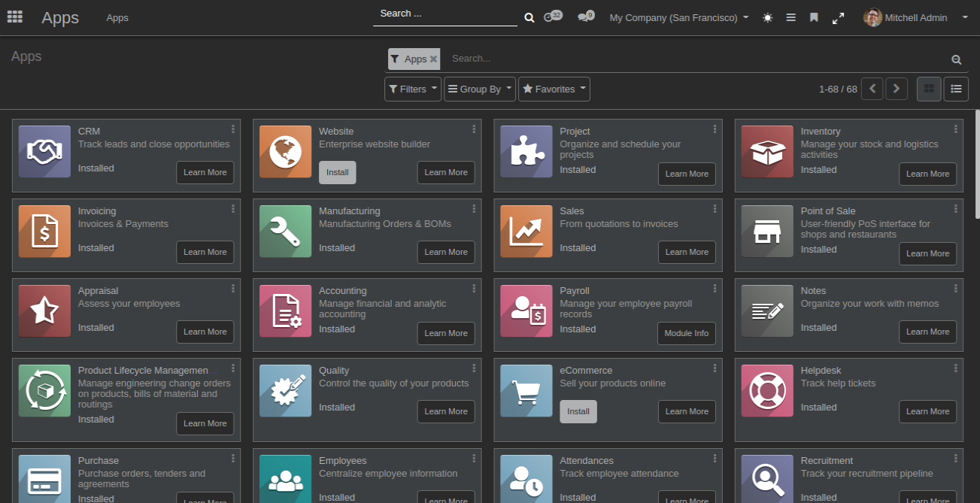Open the My Company (San Francisco) selector

pos(679,17)
